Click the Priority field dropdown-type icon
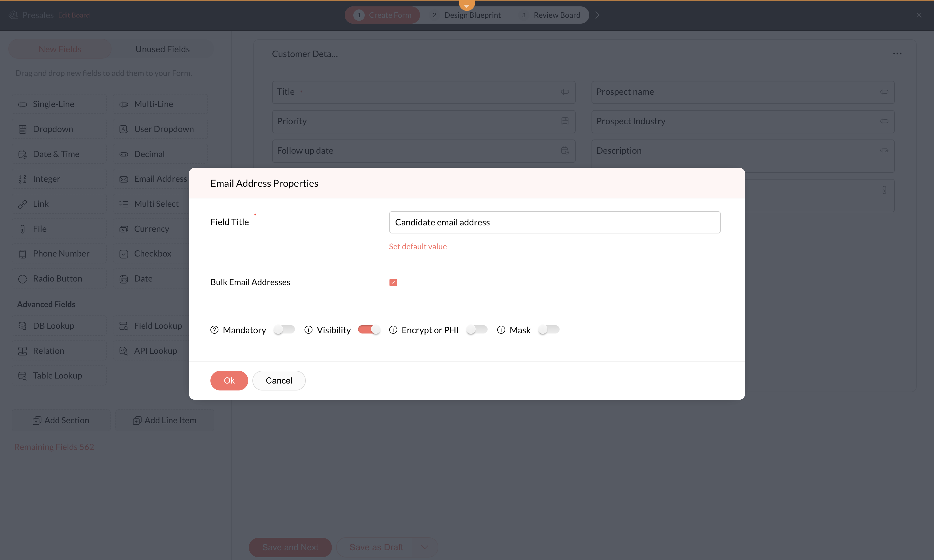Viewport: 934px width, 560px height. click(565, 121)
